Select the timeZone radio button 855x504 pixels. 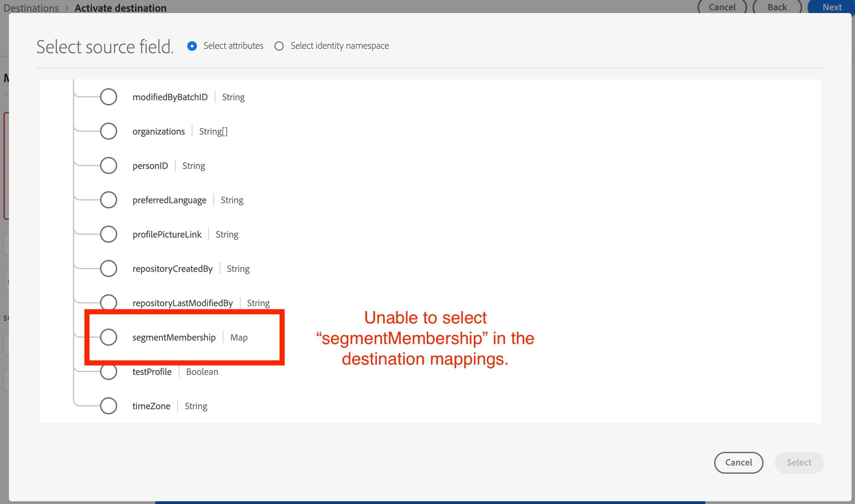pyautogui.click(x=108, y=406)
